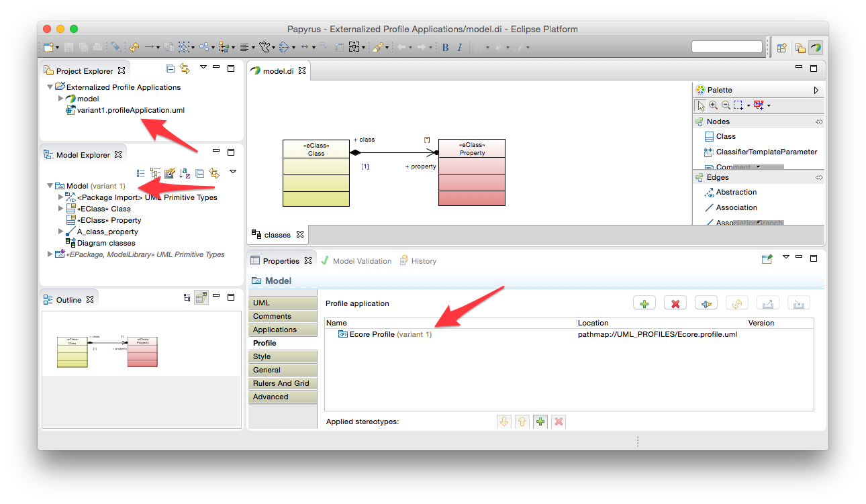Screen dimensions: 866x504
Task: Toggle Link with Editor in Project Explorer
Action: coord(185,68)
